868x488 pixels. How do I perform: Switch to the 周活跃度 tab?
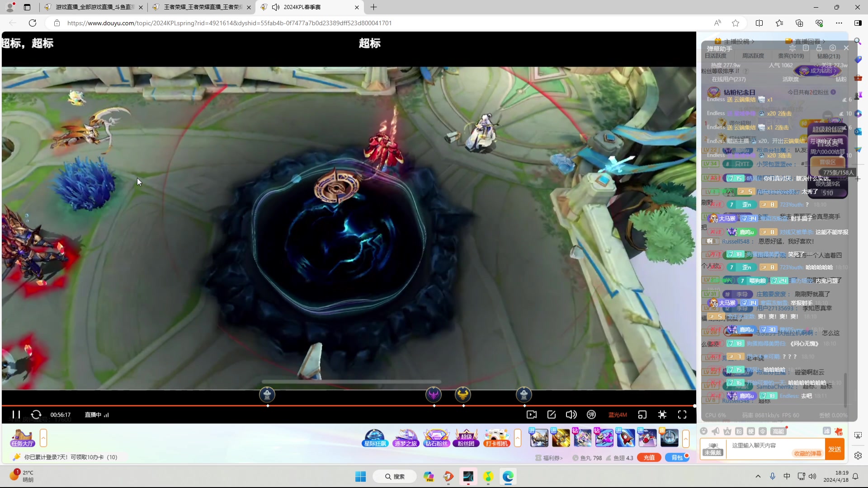click(x=753, y=56)
